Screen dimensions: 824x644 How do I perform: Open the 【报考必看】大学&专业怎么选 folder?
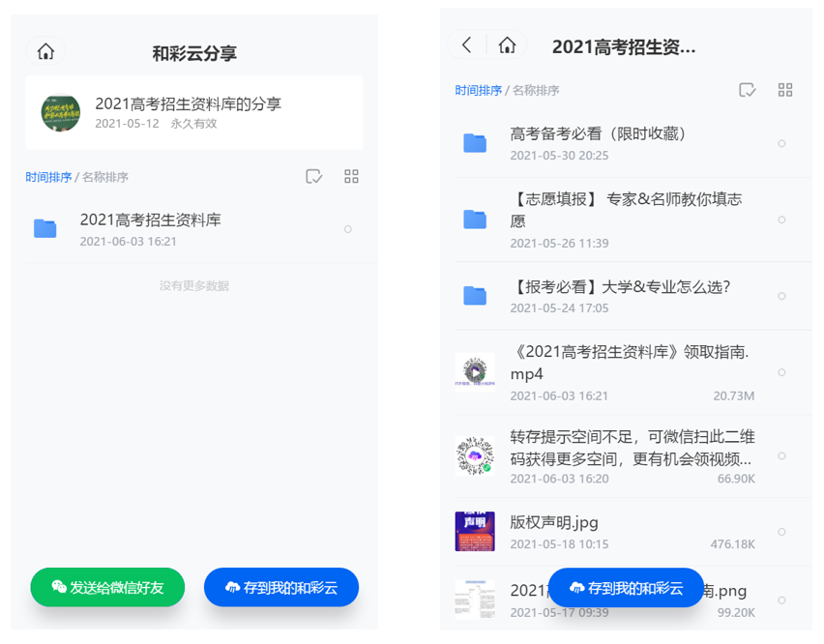point(619,287)
